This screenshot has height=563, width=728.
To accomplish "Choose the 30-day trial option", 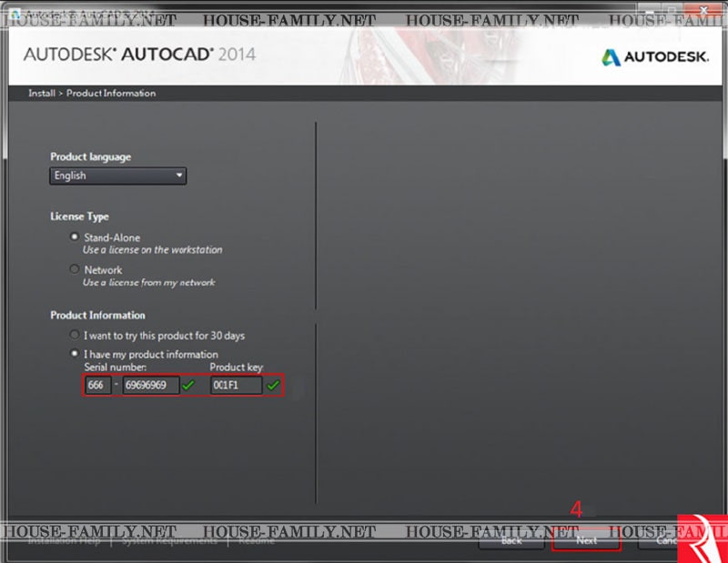I will coord(75,335).
